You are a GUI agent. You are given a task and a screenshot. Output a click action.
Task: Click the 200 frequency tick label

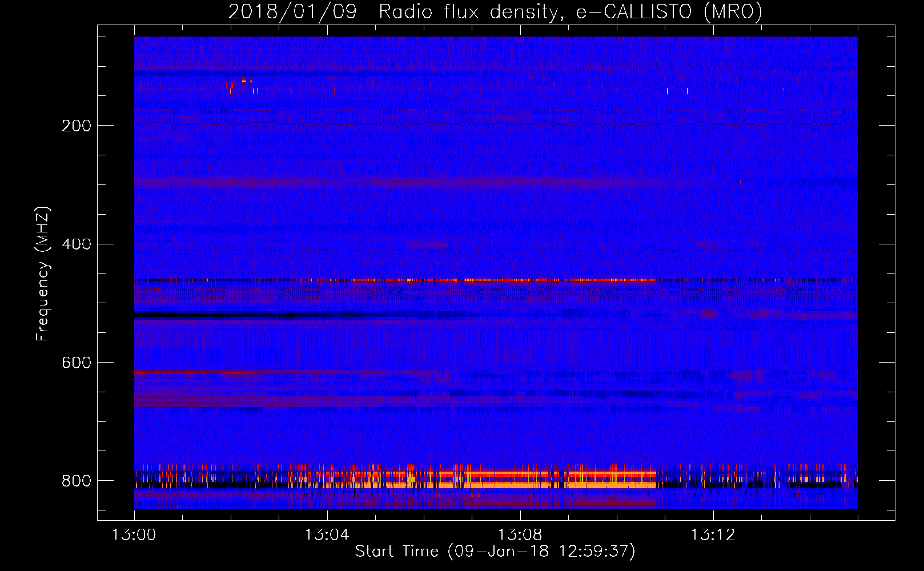tap(77, 126)
